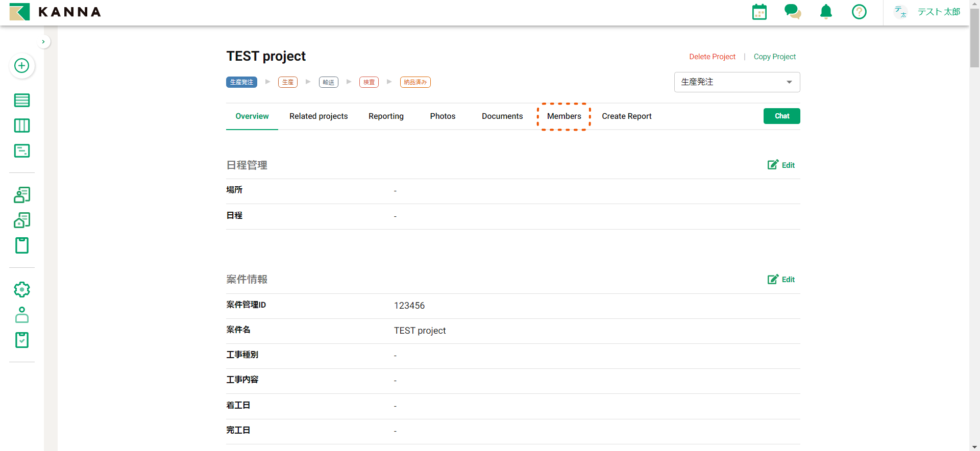This screenshot has width=980, height=451.
Task: Open help question mark icon
Action: pyautogui.click(x=859, y=12)
